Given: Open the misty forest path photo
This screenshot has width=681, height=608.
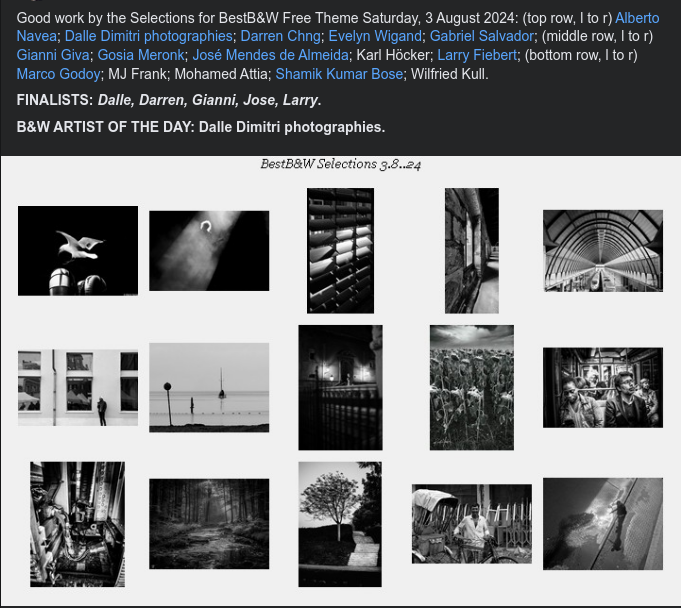Looking at the screenshot, I should coord(209,524).
